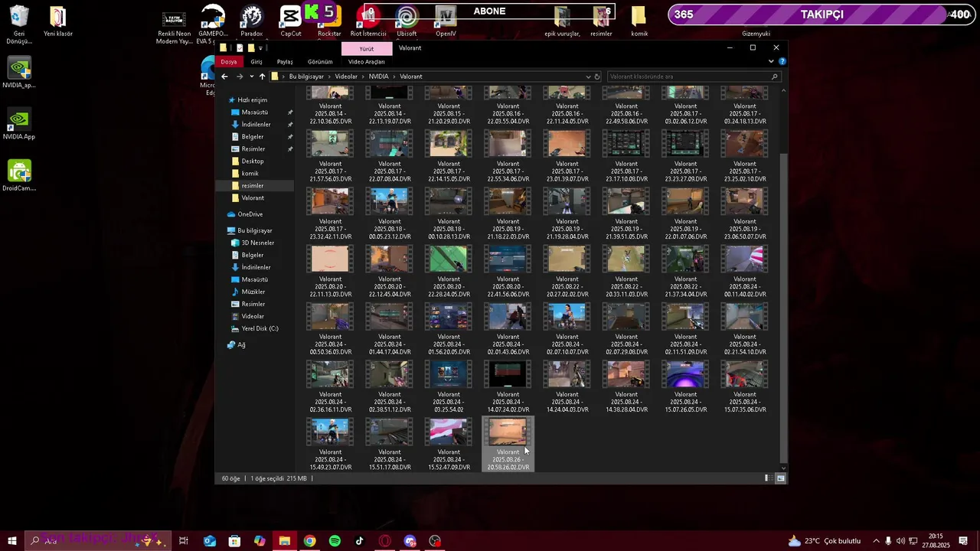Show hidden system tray icons chevron
Screen dimensions: 980x551
click(x=876, y=541)
